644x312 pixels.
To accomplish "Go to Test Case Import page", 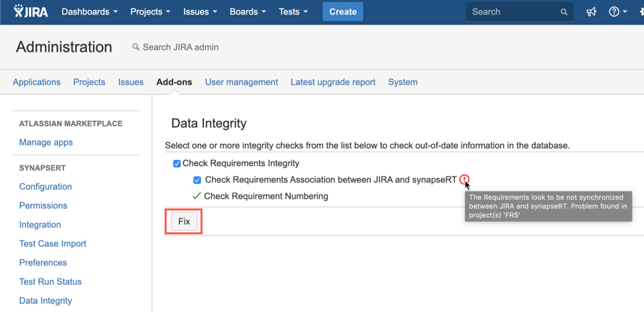I will (x=52, y=244).
